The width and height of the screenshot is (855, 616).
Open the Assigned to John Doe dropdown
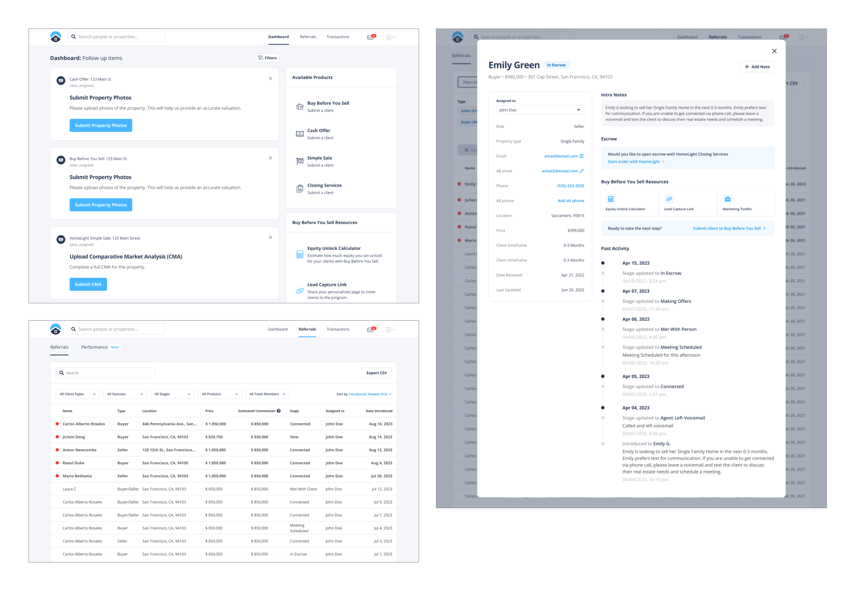540,110
